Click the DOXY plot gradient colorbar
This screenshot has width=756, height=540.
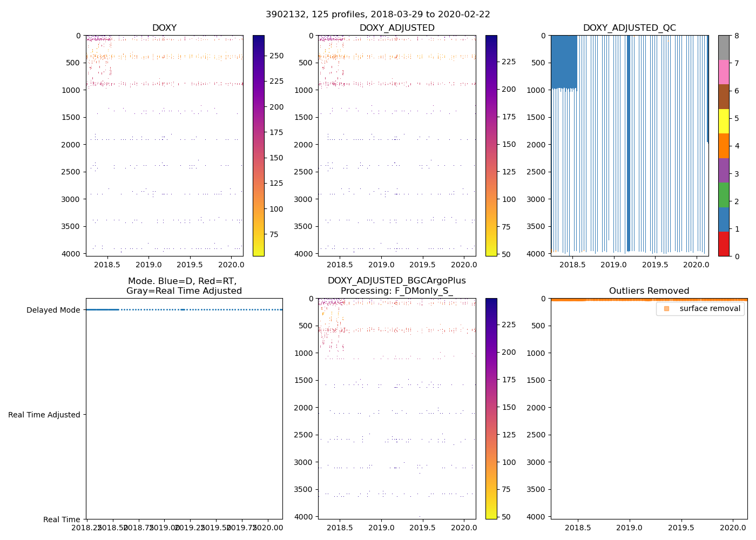[259, 146]
